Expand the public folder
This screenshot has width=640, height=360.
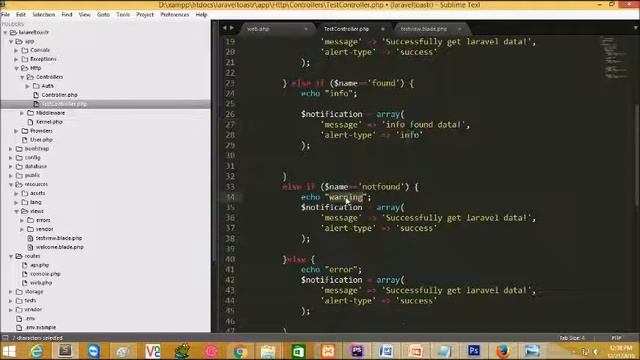pyautogui.click(x=11, y=176)
